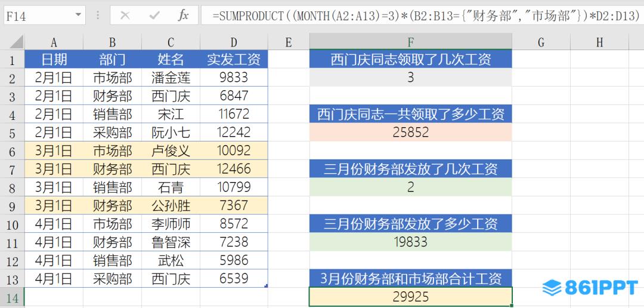Click salary cell 5986

234,260
